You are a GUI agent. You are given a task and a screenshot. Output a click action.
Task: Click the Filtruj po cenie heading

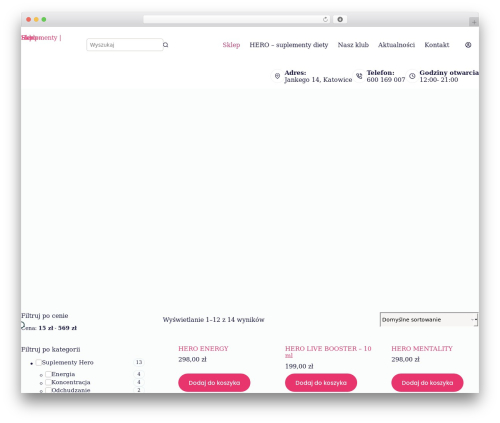45,316
